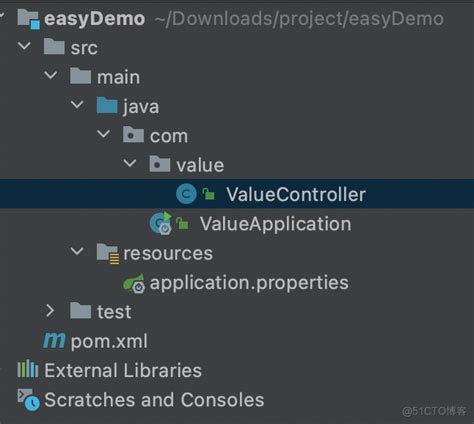Collapse the value package chevron
This screenshot has height=424, width=474.
(x=130, y=163)
